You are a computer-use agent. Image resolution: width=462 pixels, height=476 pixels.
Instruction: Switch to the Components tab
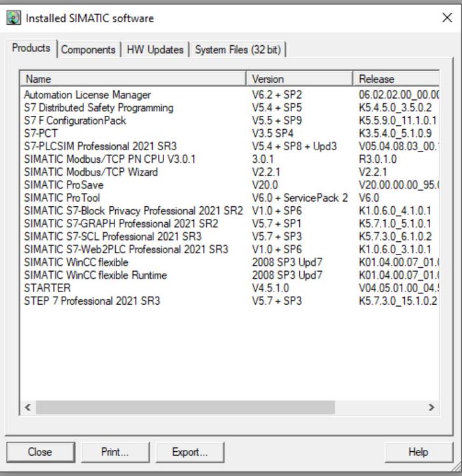click(x=88, y=50)
